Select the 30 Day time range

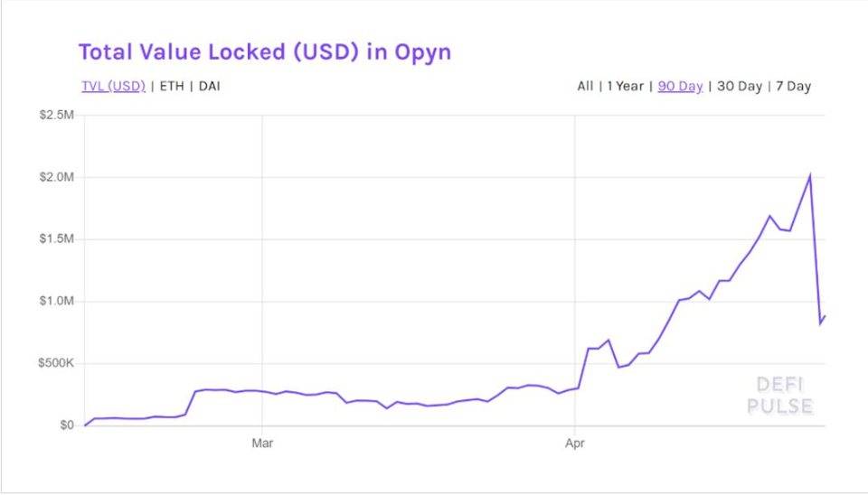coord(740,87)
